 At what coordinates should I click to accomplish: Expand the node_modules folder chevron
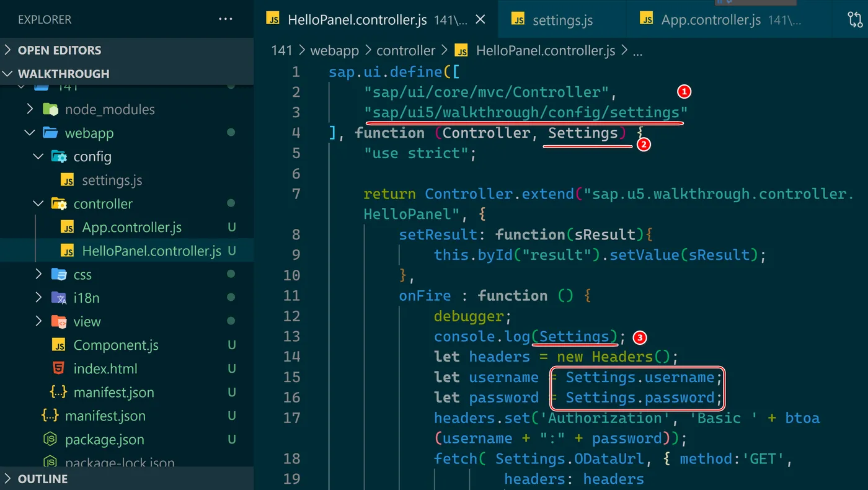[x=30, y=110]
